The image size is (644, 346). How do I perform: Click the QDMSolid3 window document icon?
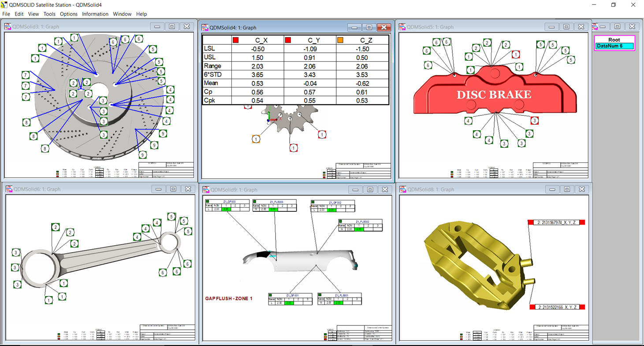point(8,27)
